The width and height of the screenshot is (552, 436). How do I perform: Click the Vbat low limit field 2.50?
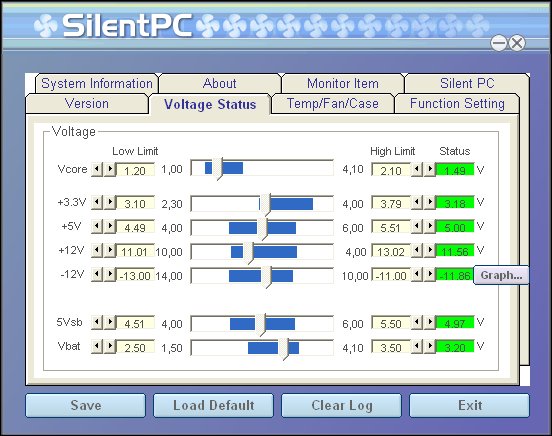tap(135, 347)
